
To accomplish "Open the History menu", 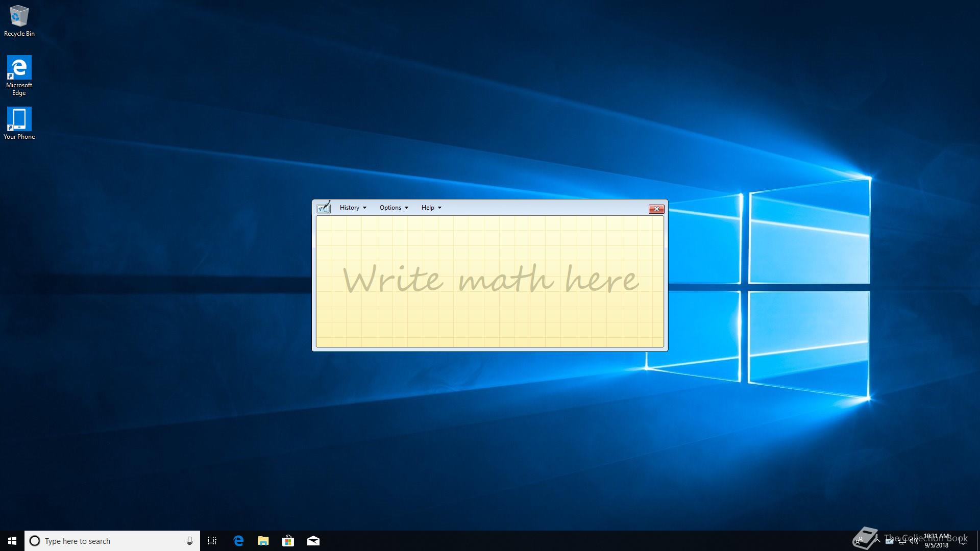I will click(350, 208).
